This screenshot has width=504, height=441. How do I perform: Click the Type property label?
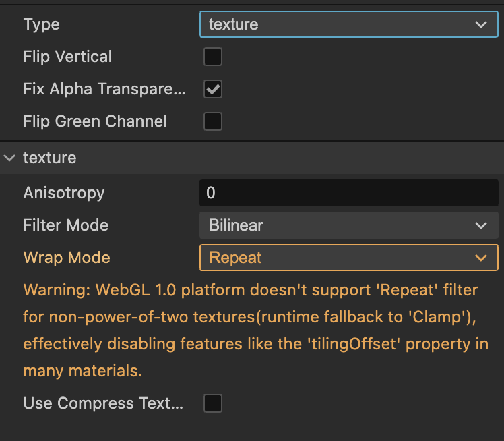coord(42,24)
